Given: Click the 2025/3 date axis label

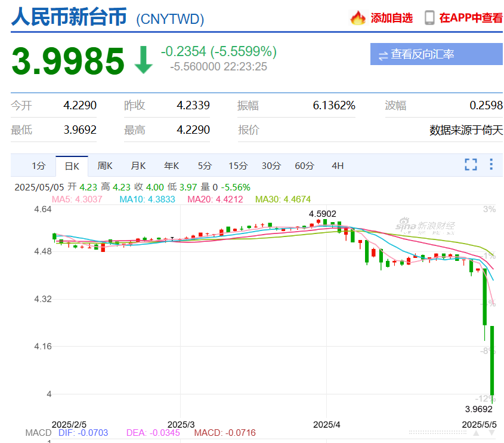Looking at the screenshot, I should pos(181,424).
